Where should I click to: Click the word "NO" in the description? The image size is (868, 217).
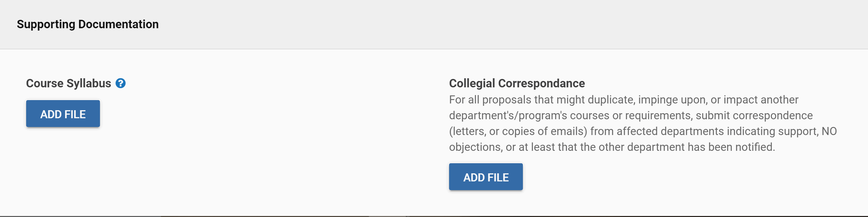pos(829,131)
